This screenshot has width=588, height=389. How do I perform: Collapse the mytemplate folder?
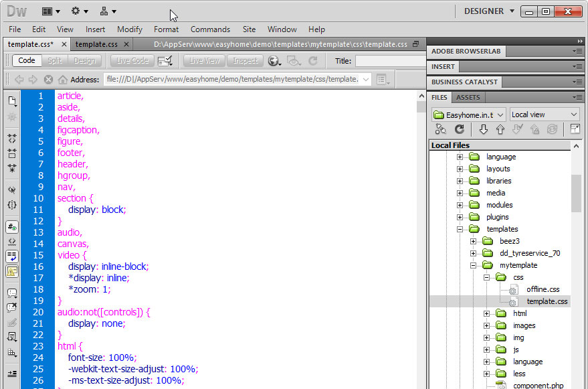point(473,265)
